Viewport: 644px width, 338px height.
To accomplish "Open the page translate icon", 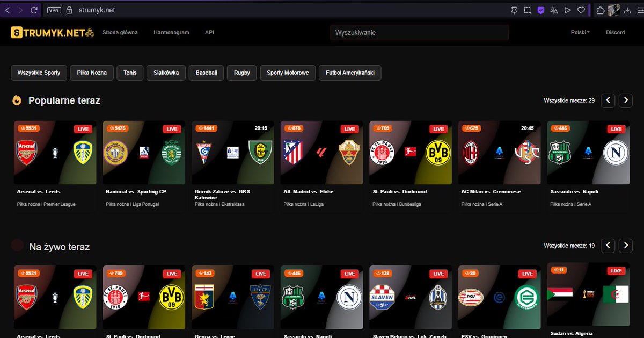I will [x=554, y=10].
